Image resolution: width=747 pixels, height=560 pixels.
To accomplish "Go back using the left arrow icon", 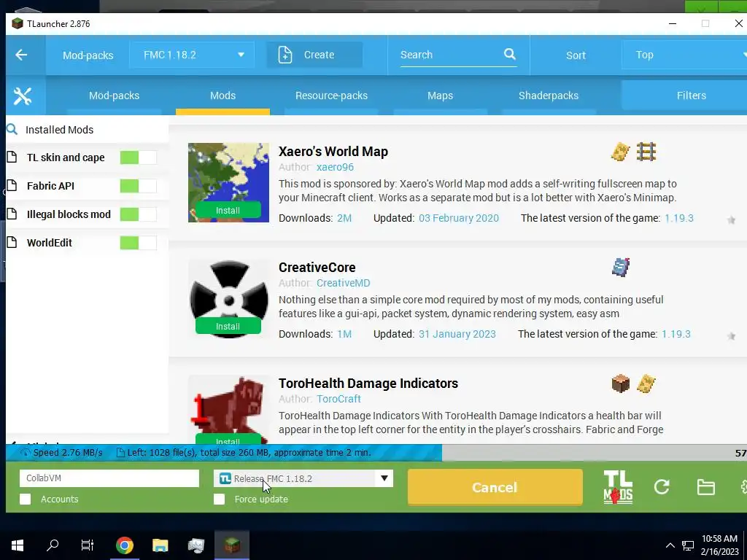I will point(21,55).
